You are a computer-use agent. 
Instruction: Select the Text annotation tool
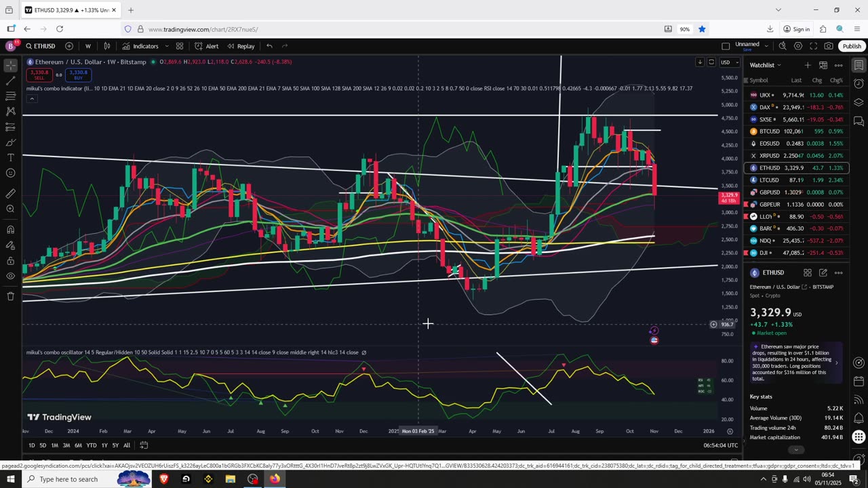[10, 157]
